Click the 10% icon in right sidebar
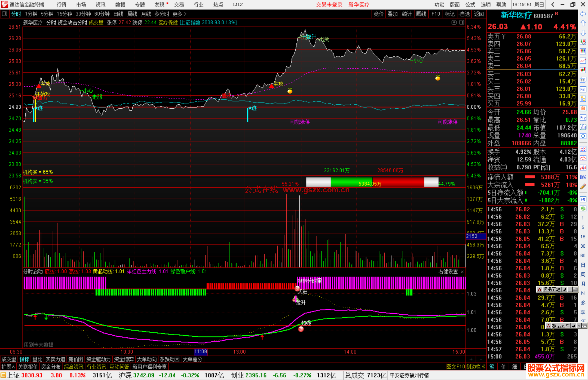The image size is (588, 380). click(583, 177)
